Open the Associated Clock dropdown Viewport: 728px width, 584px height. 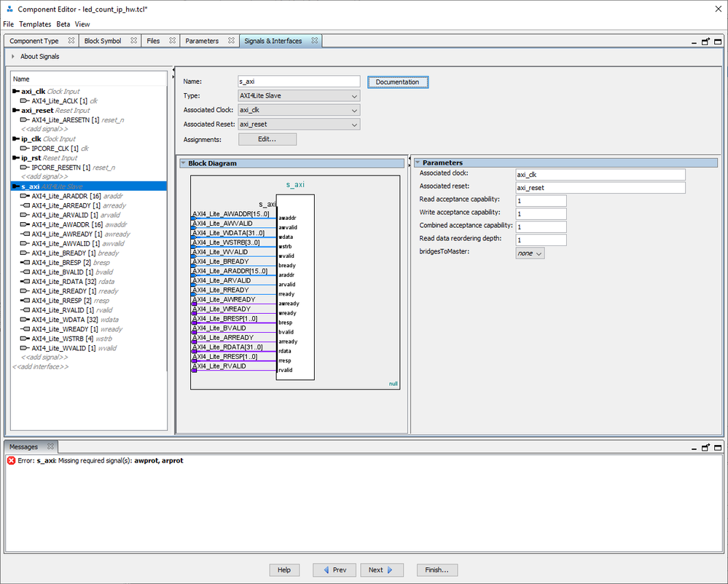(x=299, y=111)
